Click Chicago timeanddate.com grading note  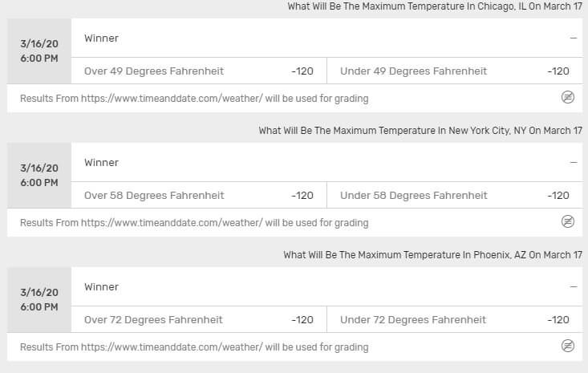[x=194, y=98]
